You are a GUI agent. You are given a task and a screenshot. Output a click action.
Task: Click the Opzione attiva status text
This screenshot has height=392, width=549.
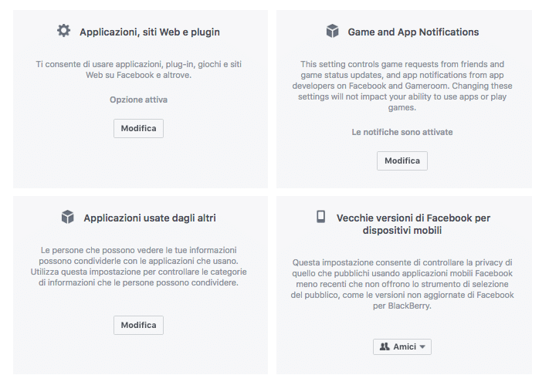pos(138,100)
